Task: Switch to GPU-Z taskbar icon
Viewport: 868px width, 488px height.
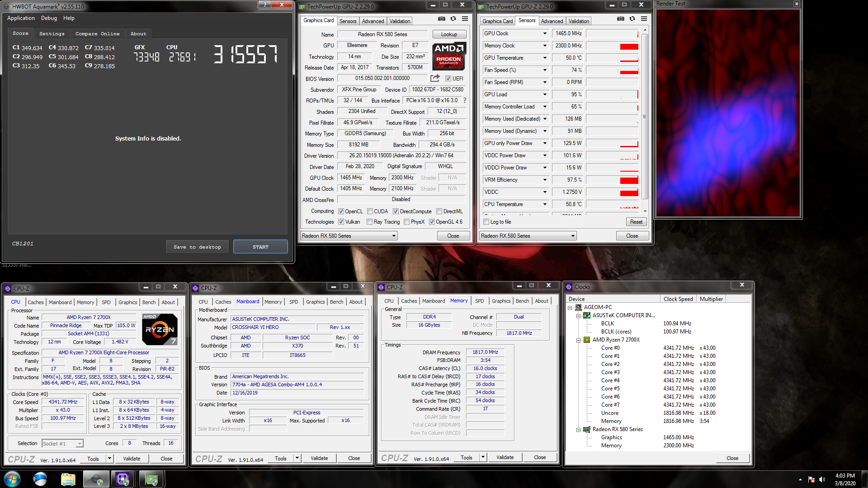Action: pyautogui.click(x=151, y=479)
